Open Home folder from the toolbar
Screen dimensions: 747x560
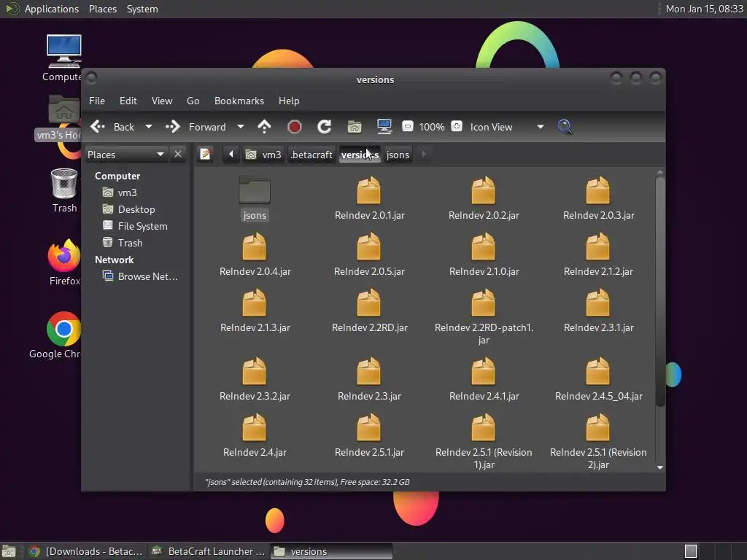[355, 127]
